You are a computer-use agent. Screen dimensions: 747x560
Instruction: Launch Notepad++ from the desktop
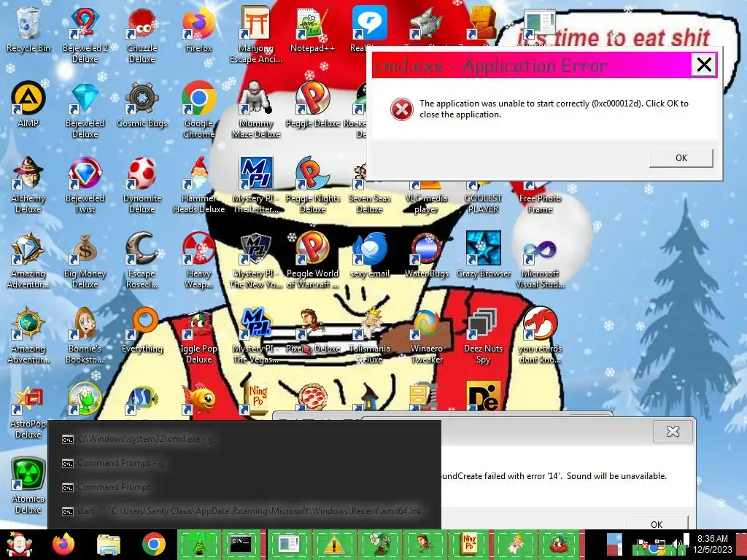click(312, 29)
